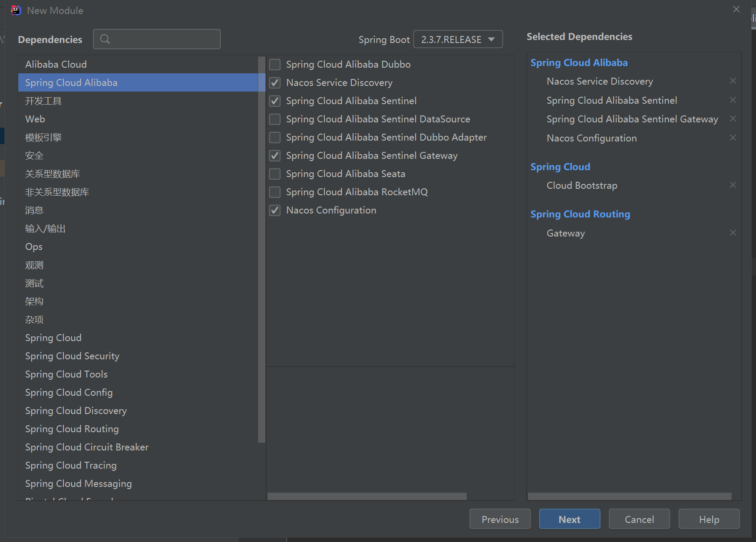The height and width of the screenshot is (542, 756).
Task: Close the New Module dialog
Action: pos(736,9)
